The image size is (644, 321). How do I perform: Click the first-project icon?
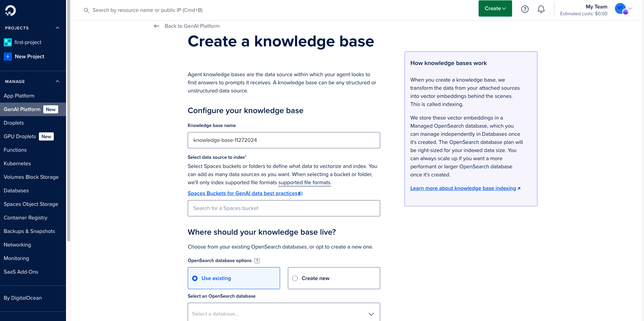pos(8,42)
